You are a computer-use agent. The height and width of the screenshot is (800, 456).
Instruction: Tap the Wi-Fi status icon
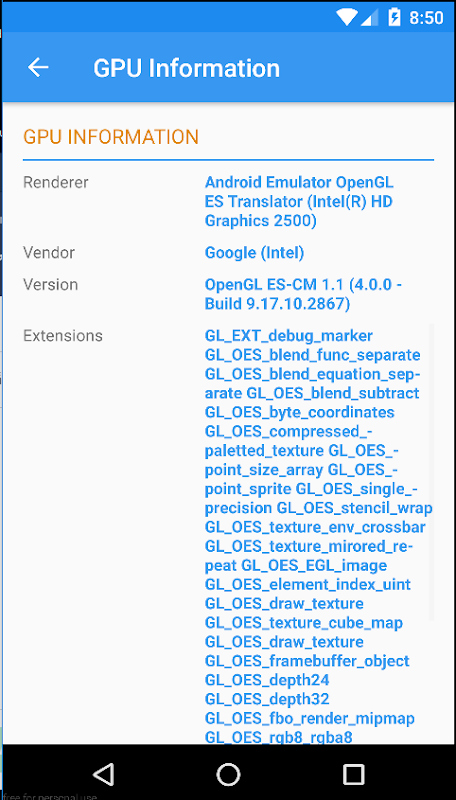click(347, 17)
